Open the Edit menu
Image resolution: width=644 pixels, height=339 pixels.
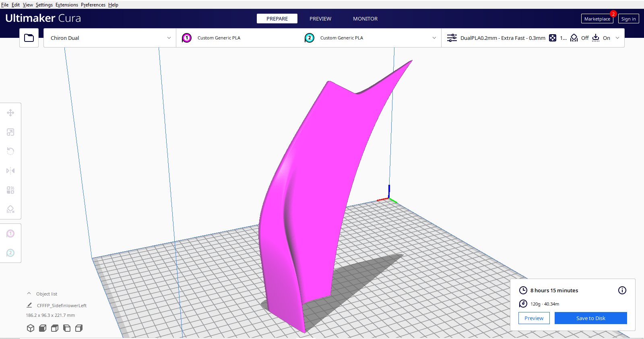pos(16,5)
